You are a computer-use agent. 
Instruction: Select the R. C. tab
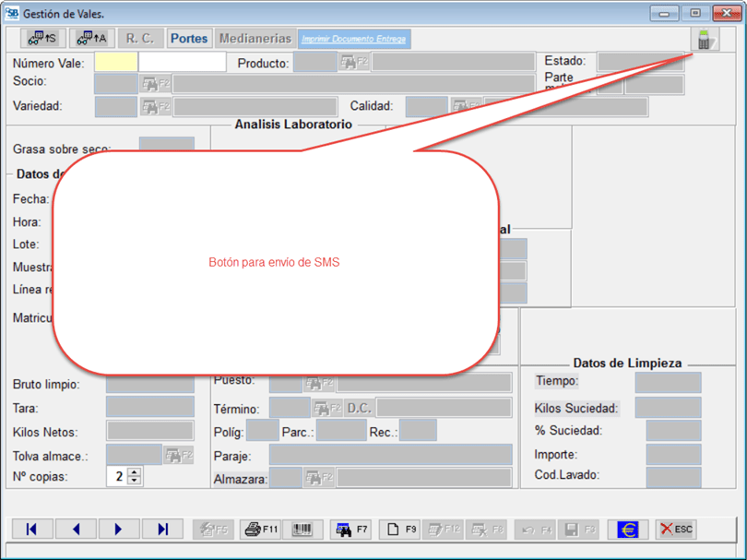(140, 38)
